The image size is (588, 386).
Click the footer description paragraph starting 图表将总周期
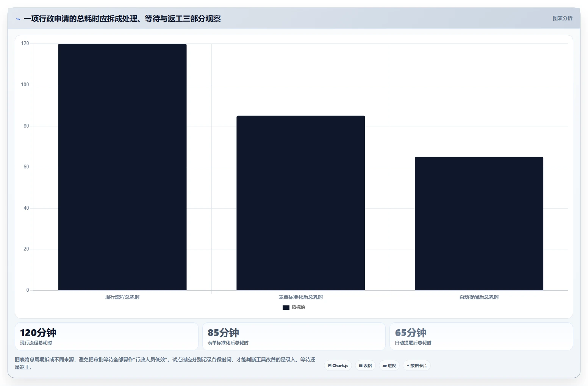[165, 363]
